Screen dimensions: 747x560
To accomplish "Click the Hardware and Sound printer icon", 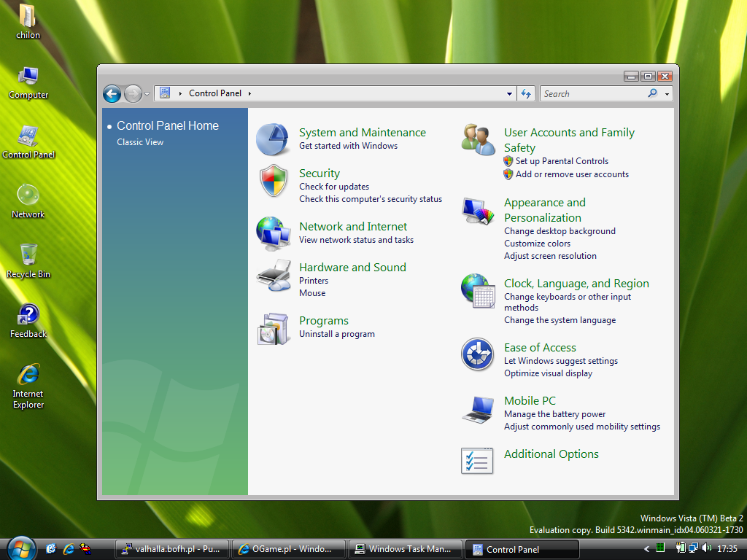I will (x=274, y=276).
